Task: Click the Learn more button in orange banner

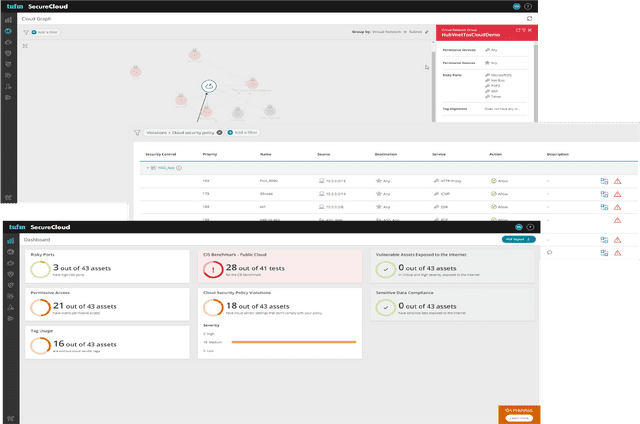Action: pos(517,418)
